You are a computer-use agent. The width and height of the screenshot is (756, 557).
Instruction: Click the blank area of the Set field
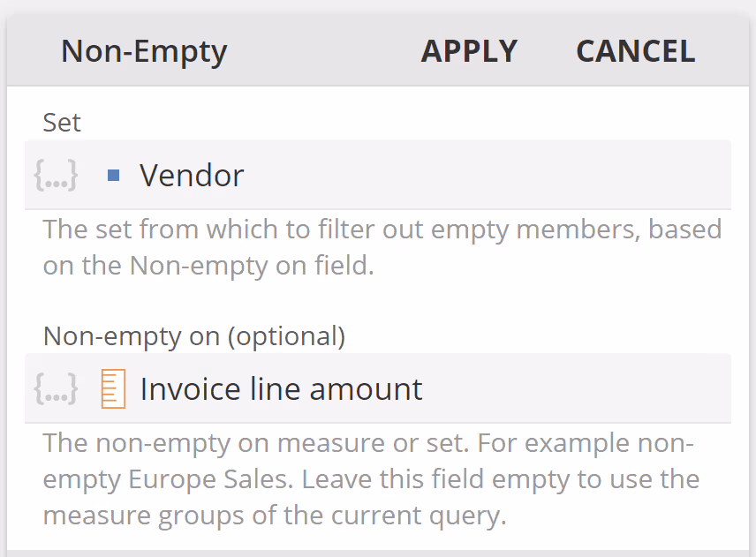point(495,175)
